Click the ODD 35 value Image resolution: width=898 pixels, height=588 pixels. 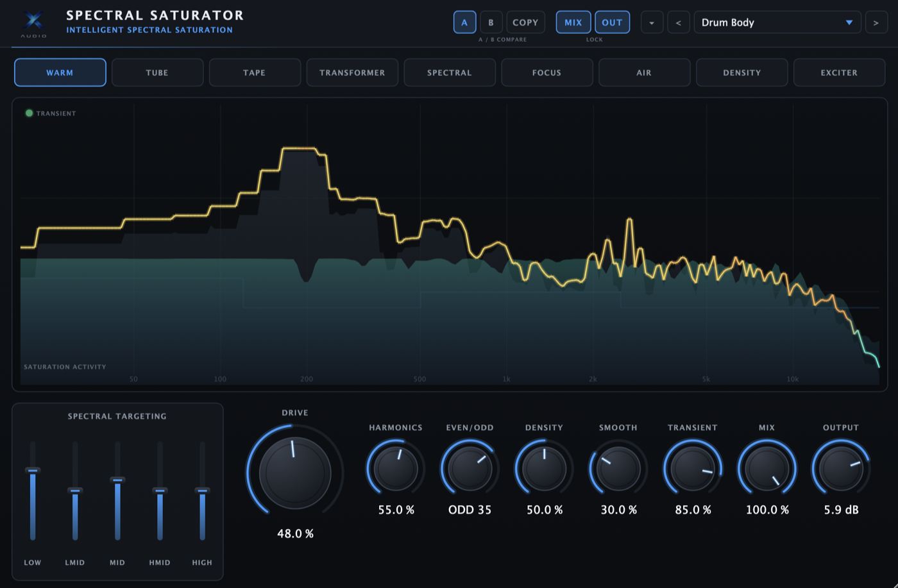(x=470, y=510)
